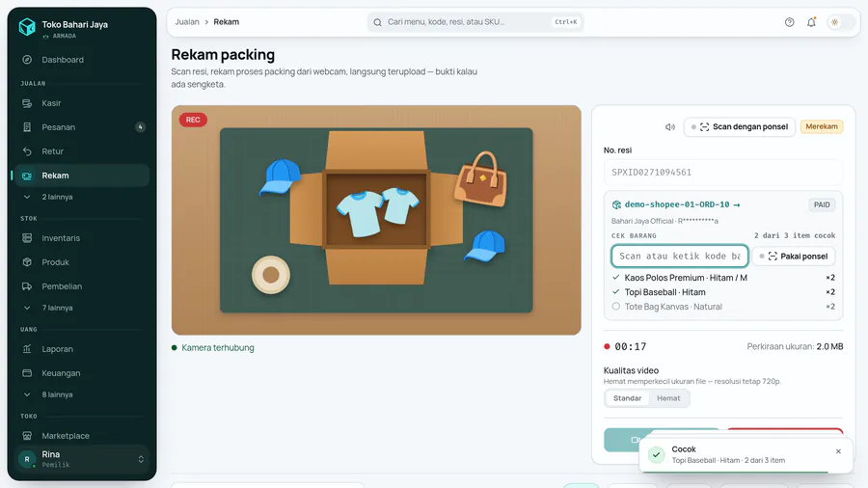Open Keuangan via its card icon
This screenshot has height=488, width=868.
[x=27, y=373]
